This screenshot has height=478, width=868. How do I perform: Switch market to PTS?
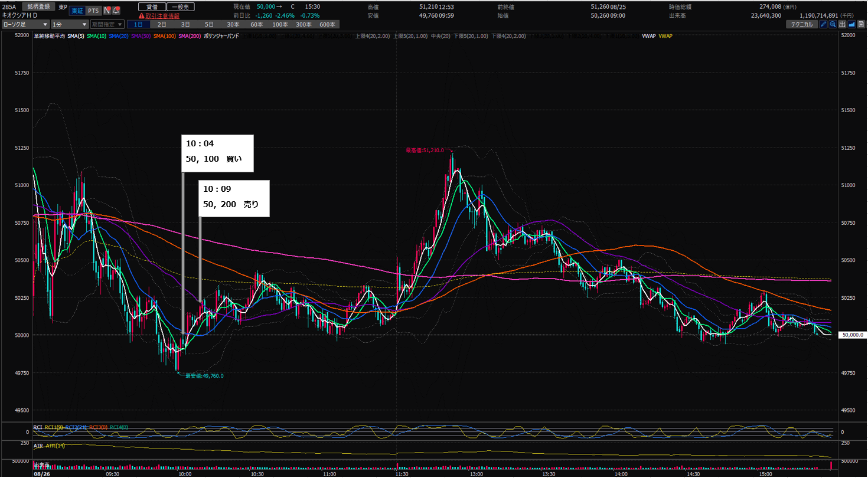(93, 11)
